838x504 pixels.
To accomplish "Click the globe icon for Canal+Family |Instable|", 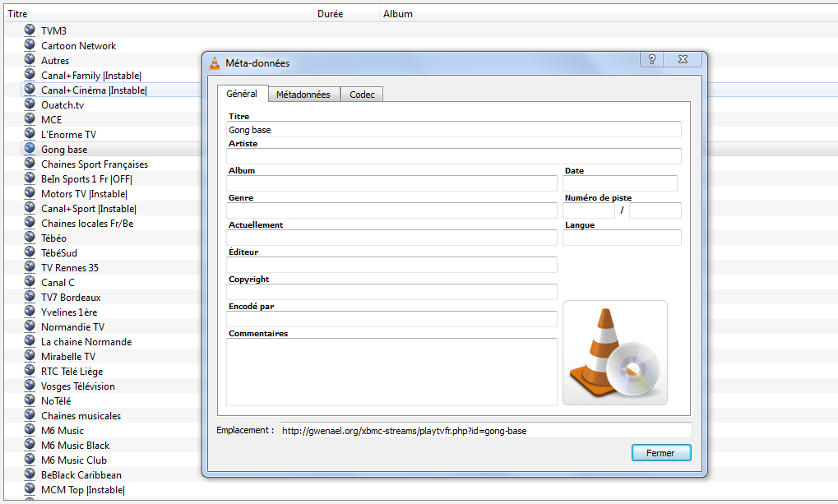I will pos(30,74).
